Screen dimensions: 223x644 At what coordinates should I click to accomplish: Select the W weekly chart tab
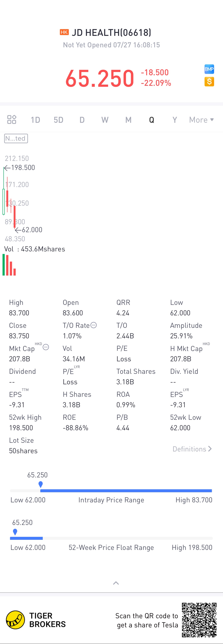pyautogui.click(x=105, y=120)
